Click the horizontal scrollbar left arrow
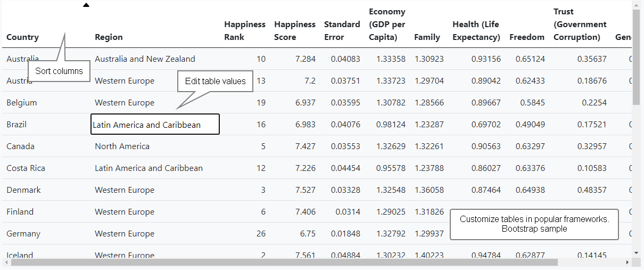644x270 pixels. click(x=6, y=262)
